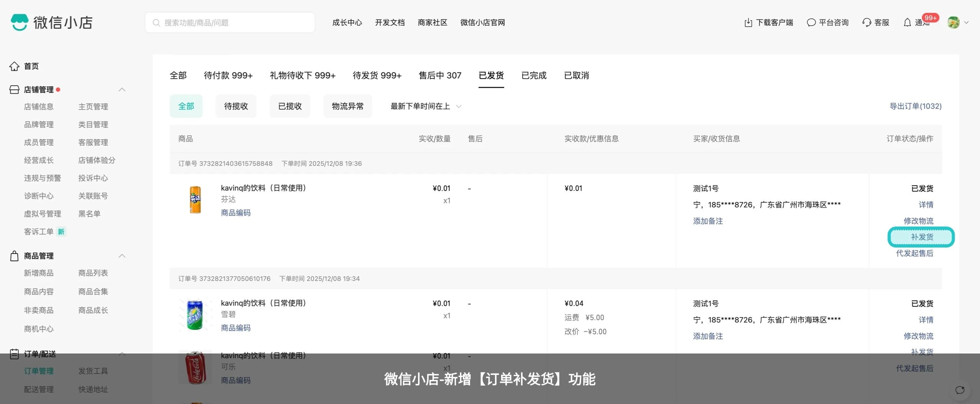
Task: Switch to the 待发货 999+ tab
Action: (x=377, y=75)
